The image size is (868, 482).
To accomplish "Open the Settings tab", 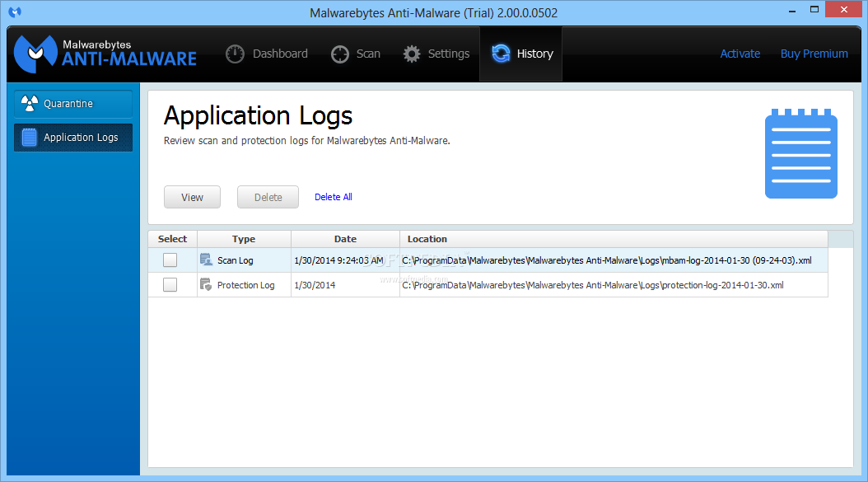I will pos(436,54).
